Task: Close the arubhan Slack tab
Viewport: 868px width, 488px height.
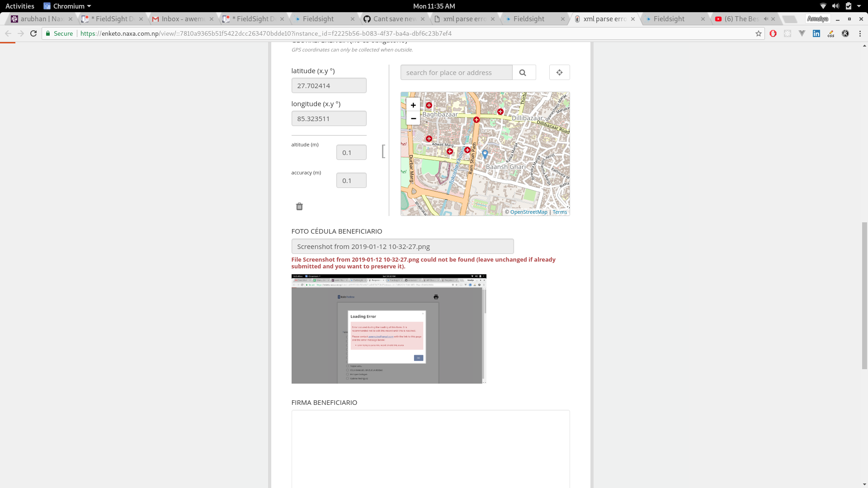Action: (70, 19)
